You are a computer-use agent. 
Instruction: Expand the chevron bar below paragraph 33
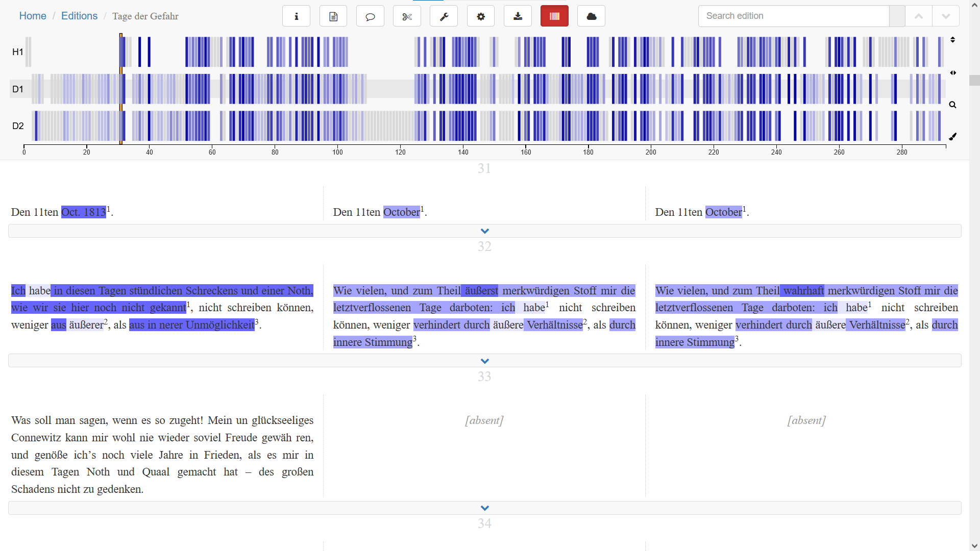[484, 508]
